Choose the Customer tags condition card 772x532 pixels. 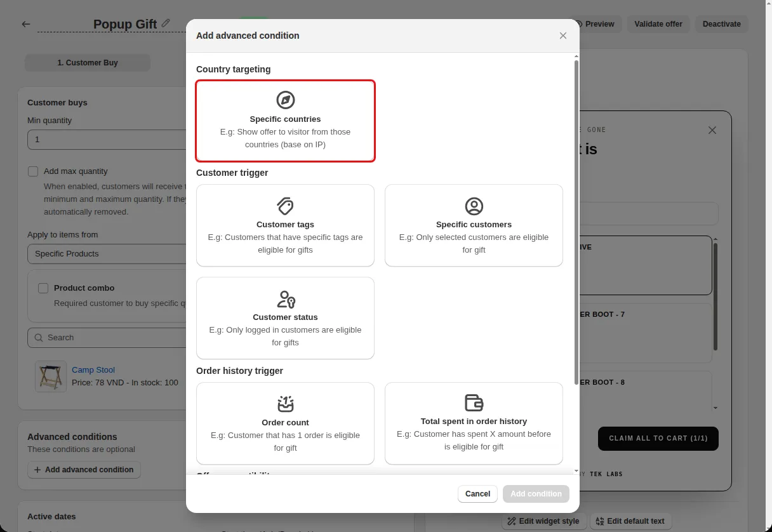285,225
